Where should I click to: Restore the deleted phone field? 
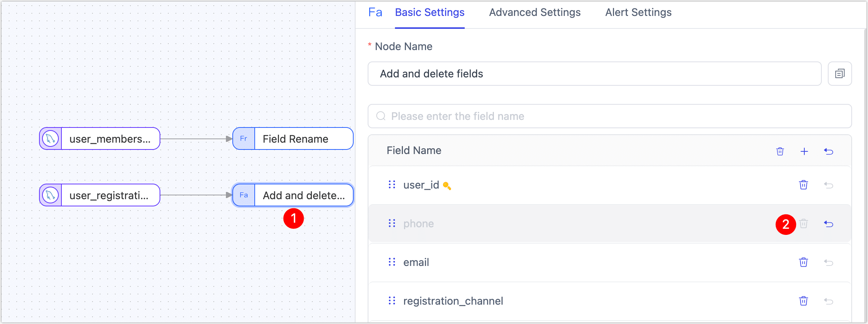click(x=829, y=224)
